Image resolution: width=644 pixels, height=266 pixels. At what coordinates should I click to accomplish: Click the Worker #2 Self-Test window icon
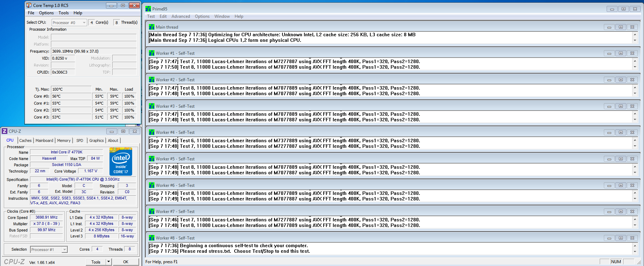(x=152, y=79)
